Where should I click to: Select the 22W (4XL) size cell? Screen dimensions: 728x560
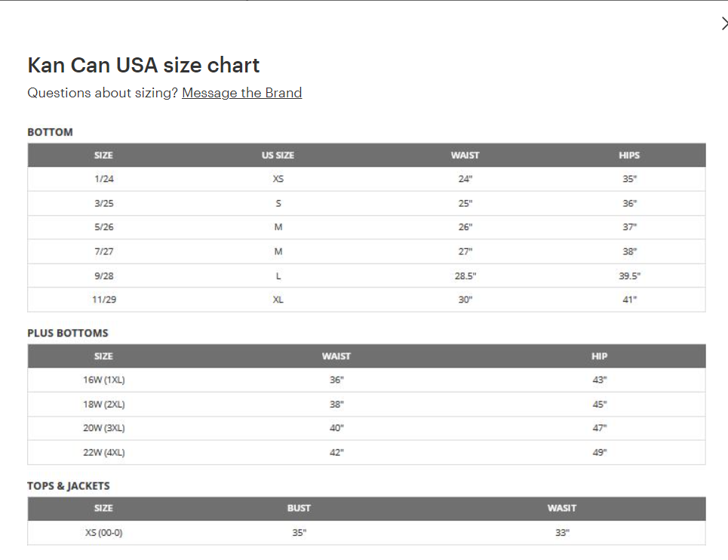[x=103, y=452]
